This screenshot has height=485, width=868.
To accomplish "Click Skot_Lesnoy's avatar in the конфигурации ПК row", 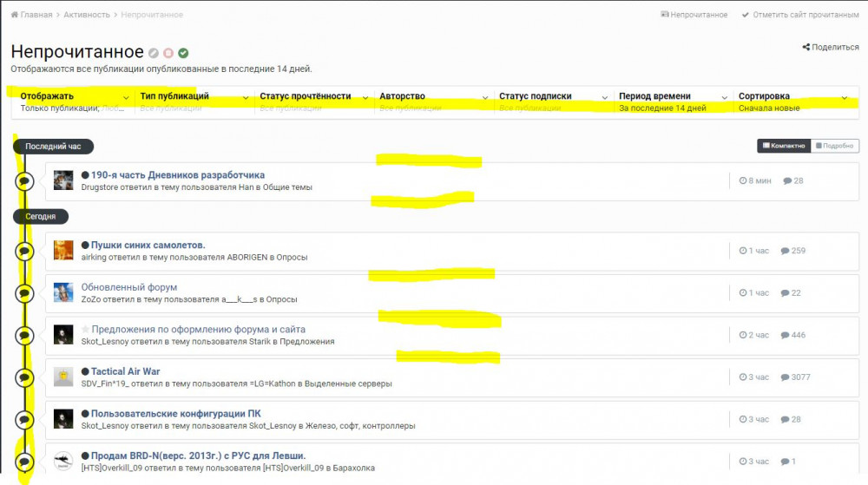I will [63, 419].
